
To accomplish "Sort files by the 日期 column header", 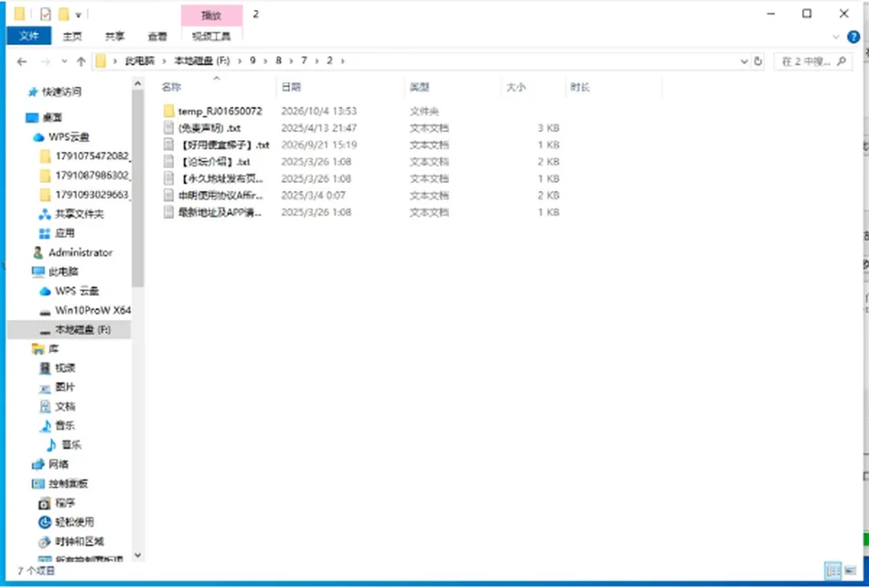I will click(x=341, y=88).
